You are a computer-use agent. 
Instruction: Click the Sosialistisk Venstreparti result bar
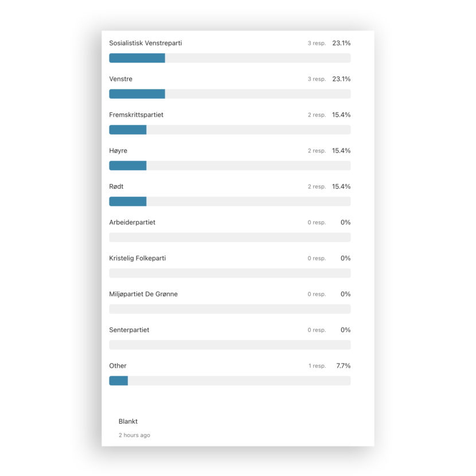[229, 58]
